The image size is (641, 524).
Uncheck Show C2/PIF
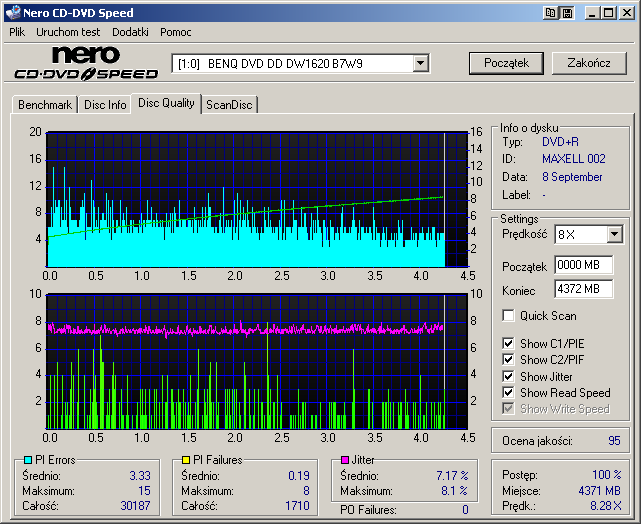point(508,360)
